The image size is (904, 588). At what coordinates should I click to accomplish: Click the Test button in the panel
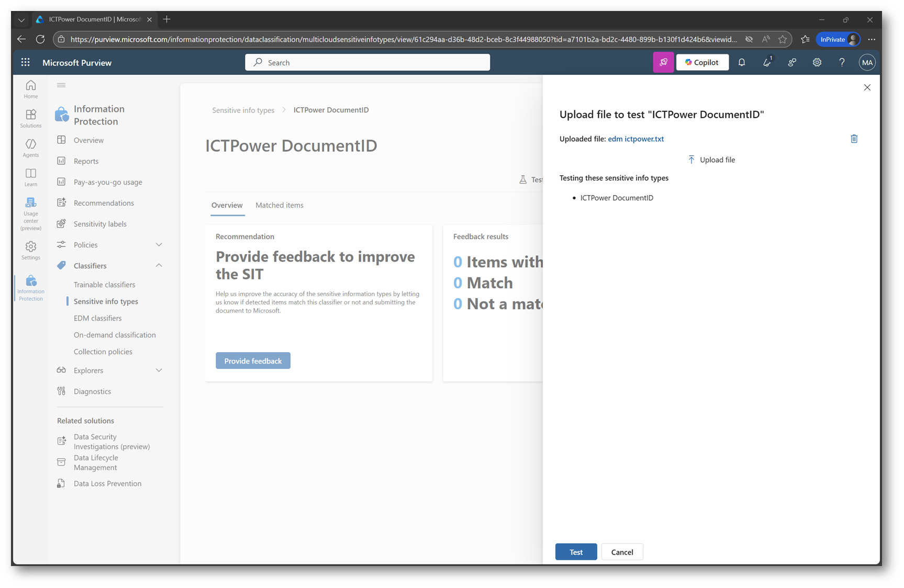coord(576,552)
